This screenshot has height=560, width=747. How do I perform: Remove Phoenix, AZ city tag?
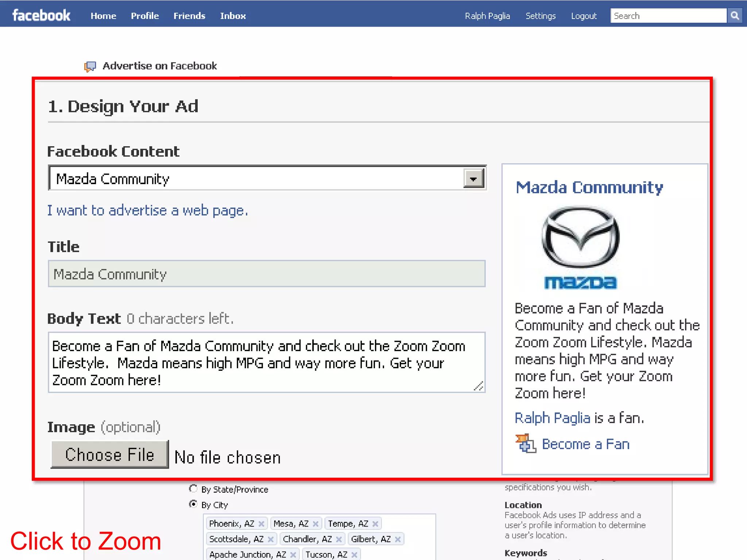[x=261, y=524]
